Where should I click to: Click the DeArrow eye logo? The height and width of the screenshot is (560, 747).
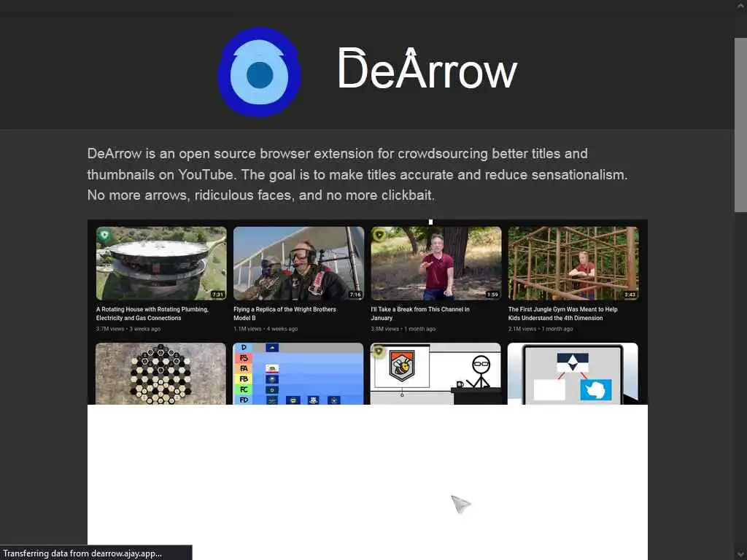click(259, 72)
